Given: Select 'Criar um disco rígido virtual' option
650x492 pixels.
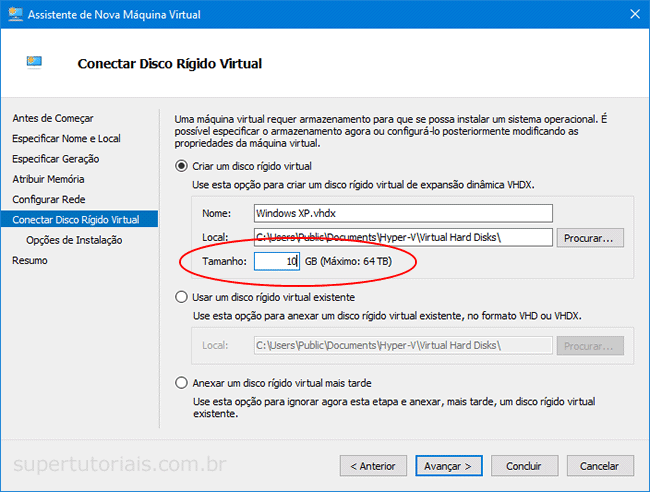Looking at the screenshot, I should [x=181, y=166].
